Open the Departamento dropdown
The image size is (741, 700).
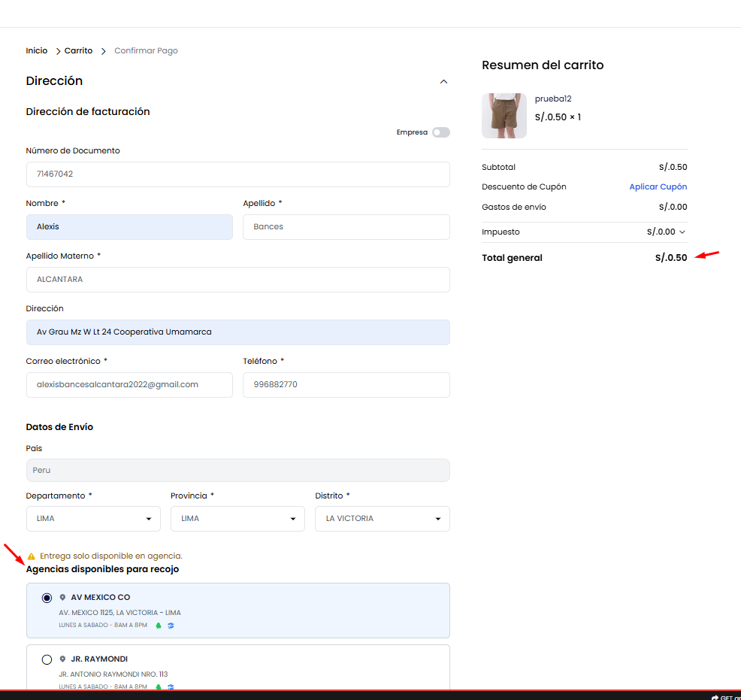click(x=93, y=519)
